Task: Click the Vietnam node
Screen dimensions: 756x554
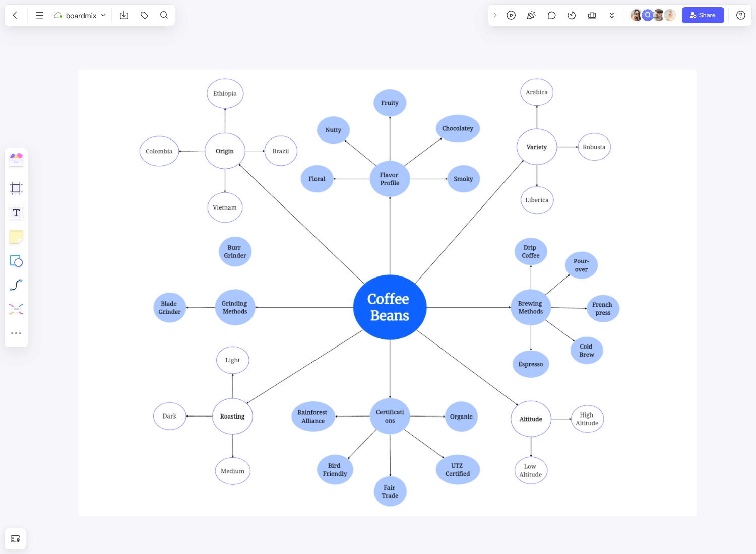Action: click(x=225, y=207)
